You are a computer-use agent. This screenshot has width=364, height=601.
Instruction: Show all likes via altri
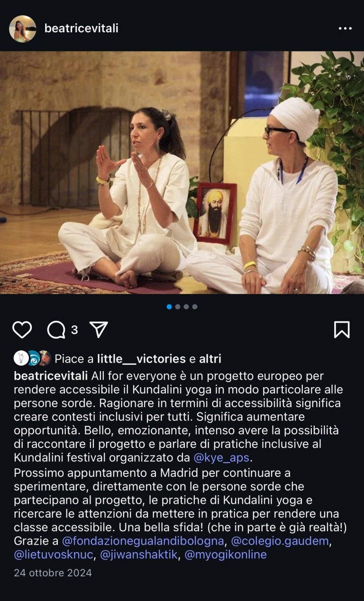pyautogui.click(x=210, y=359)
